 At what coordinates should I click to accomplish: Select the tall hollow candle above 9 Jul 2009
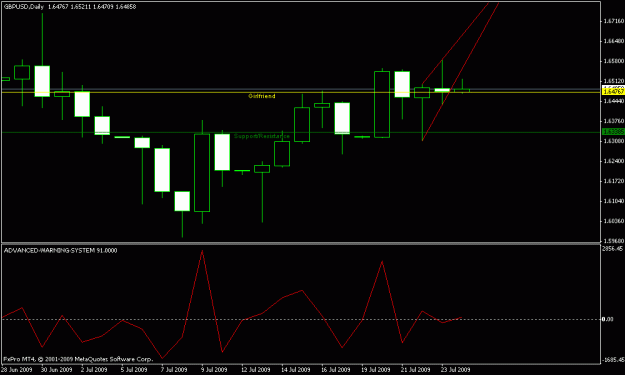pos(202,173)
